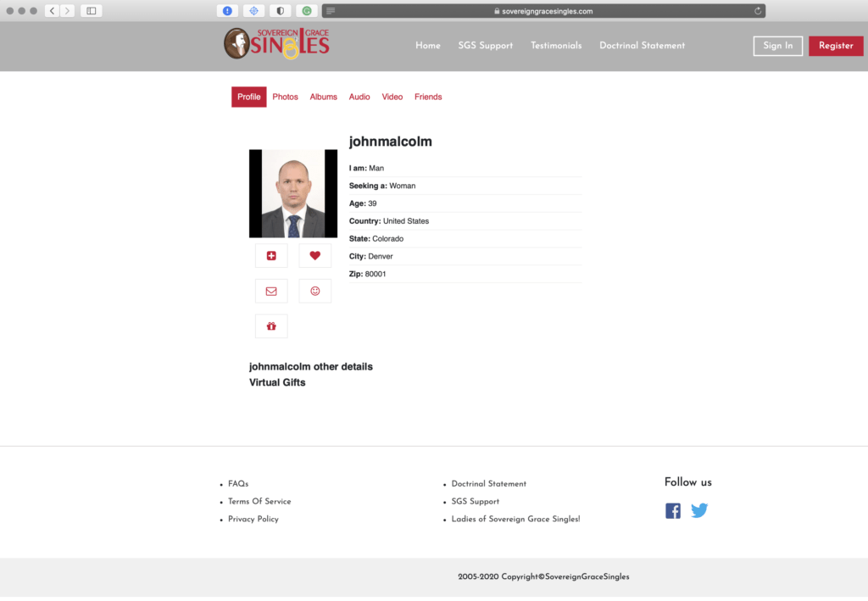This screenshot has height=601, width=868.
Task: Open the Albums tab
Action: pos(323,97)
